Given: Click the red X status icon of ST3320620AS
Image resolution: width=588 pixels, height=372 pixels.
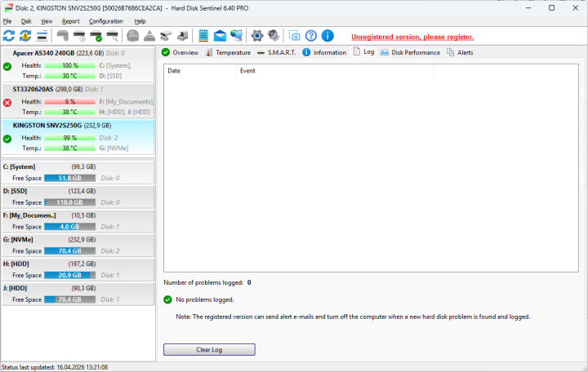Looking at the screenshot, I should (7, 103).
